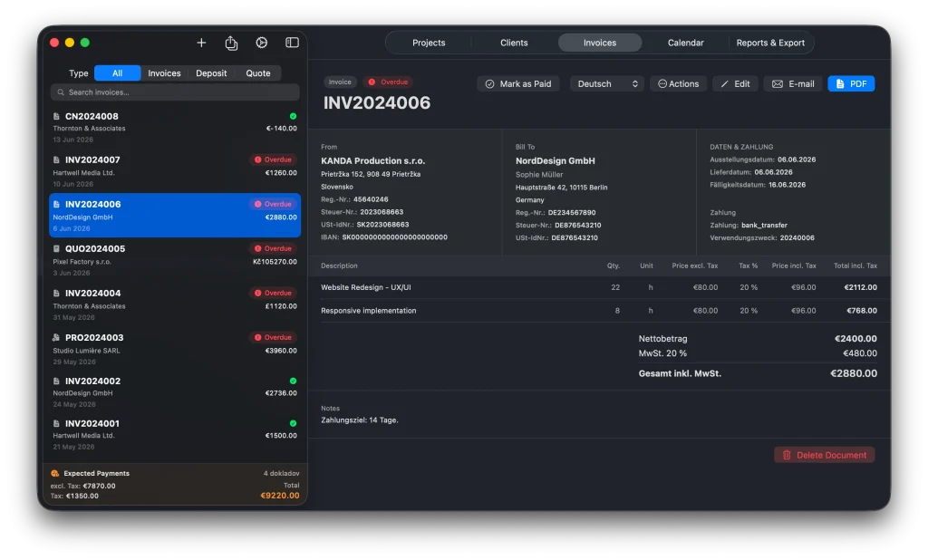Open the share/export icon in sidebar toolbar
928x560 pixels.
tap(231, 43)
